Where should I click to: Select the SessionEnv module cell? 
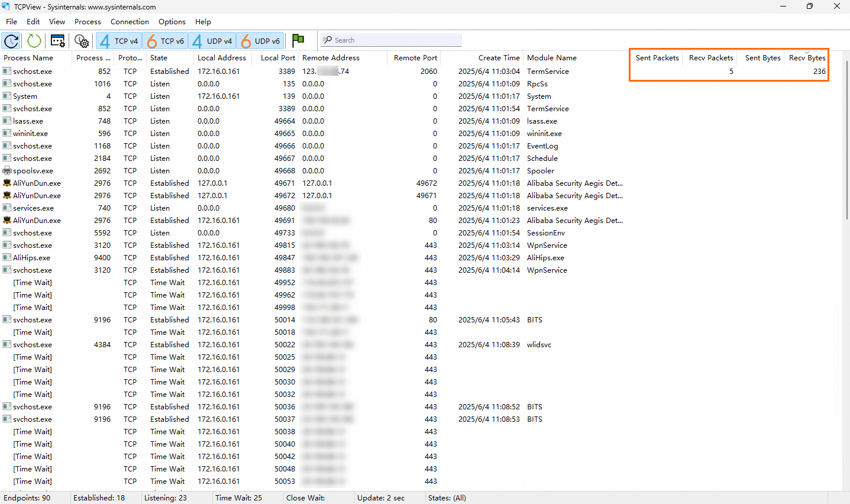pos(545,233)
